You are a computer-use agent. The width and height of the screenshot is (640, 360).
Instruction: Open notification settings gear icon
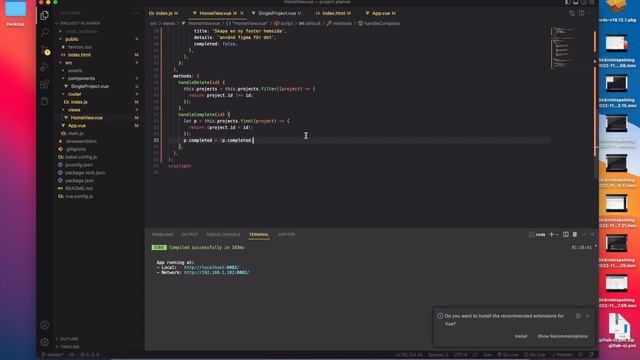coord(578,316)
